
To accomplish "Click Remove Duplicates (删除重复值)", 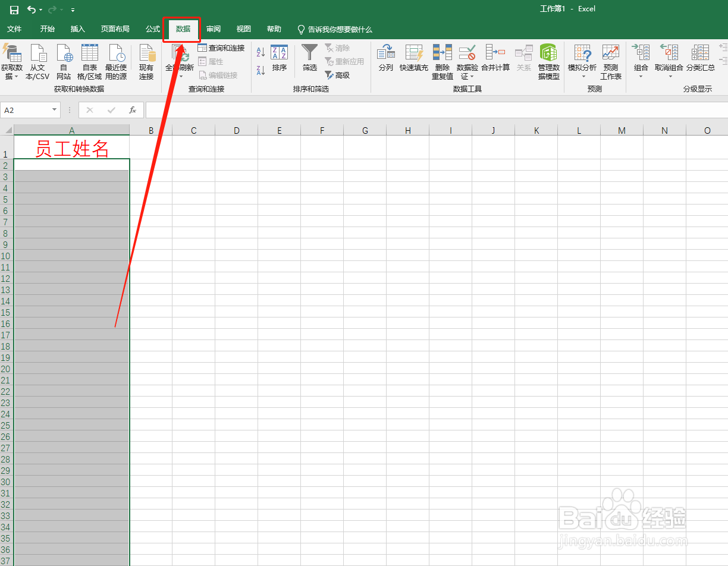I will click(x=443, y=62).
